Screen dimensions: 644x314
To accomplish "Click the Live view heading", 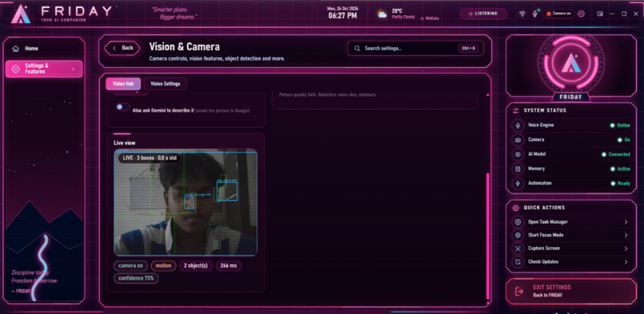I will tap(125, 143).
